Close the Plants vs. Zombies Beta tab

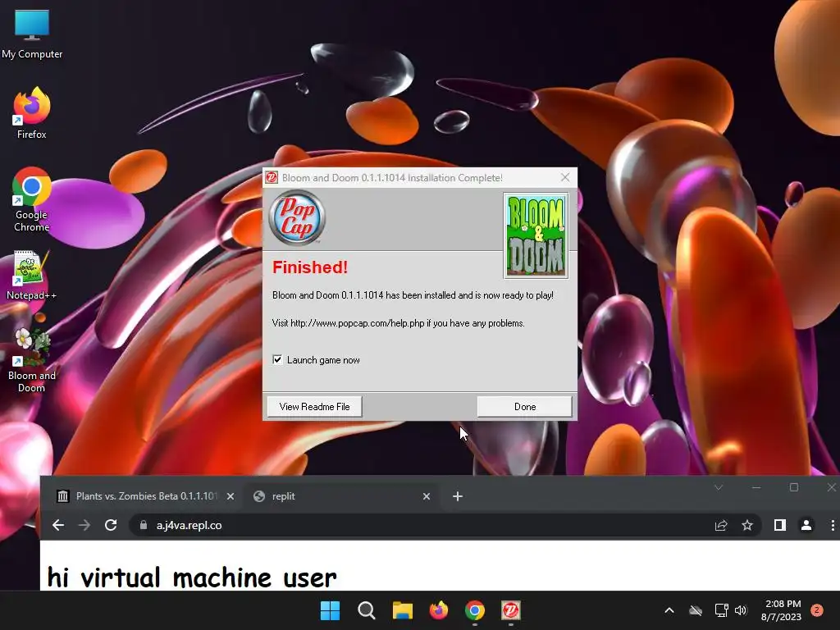pos(231,496)
